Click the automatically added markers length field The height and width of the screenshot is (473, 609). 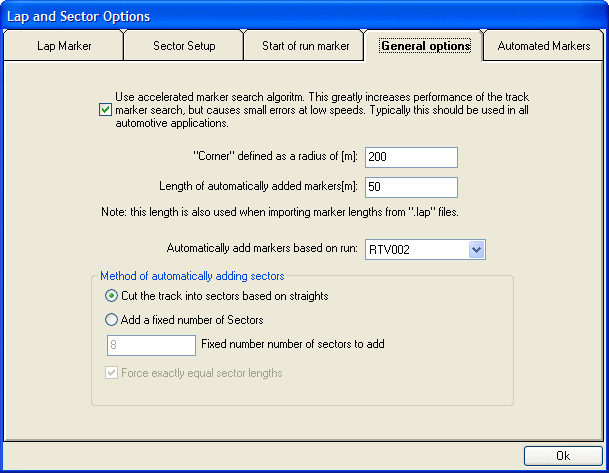pyautogui.click(x=411, y=187)
